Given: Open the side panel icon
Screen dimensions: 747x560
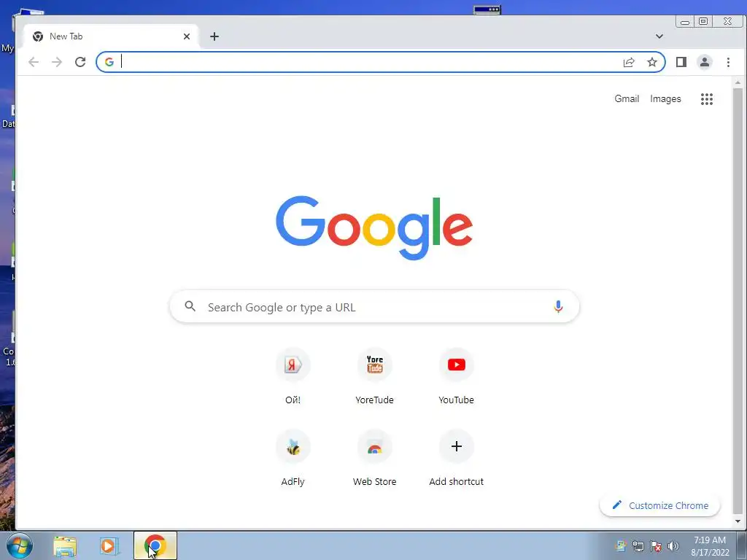Looking at the screenshot, I should pos(681,62).
